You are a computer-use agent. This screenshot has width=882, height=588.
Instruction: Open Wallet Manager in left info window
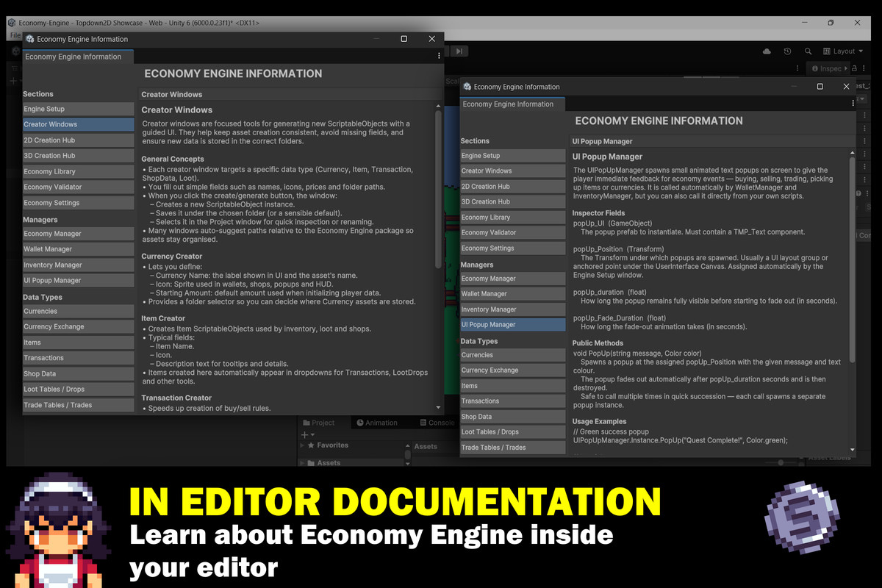[79, 249]
